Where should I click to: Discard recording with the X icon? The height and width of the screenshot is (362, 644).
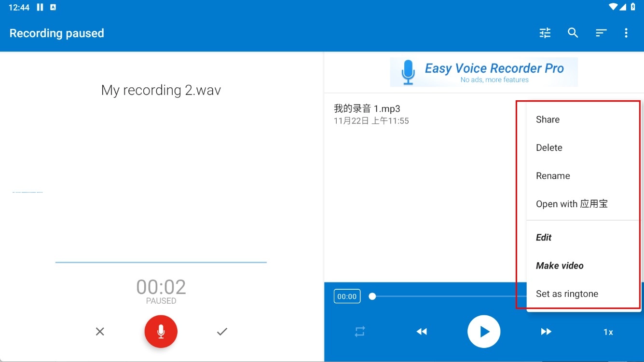point(100,332)
